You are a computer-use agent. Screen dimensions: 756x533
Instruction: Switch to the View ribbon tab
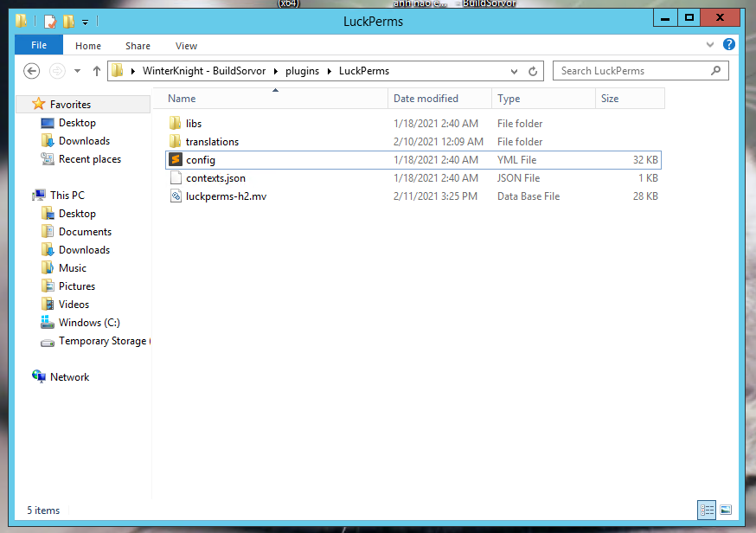(186, 46)
